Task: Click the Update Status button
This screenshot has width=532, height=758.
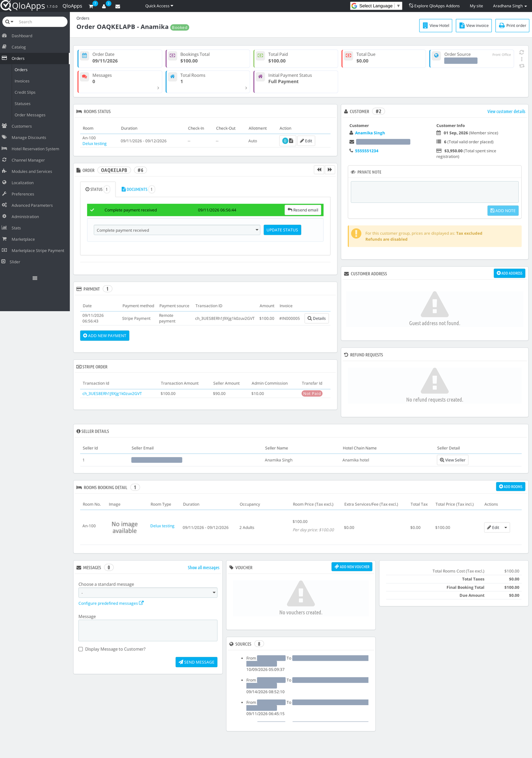Action: 282,230
